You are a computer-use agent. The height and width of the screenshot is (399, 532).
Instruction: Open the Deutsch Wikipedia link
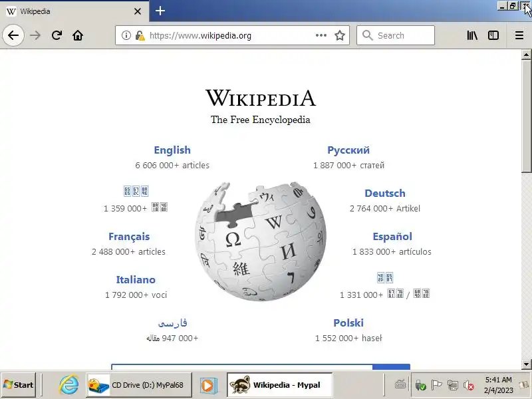[x=385, y=193]
